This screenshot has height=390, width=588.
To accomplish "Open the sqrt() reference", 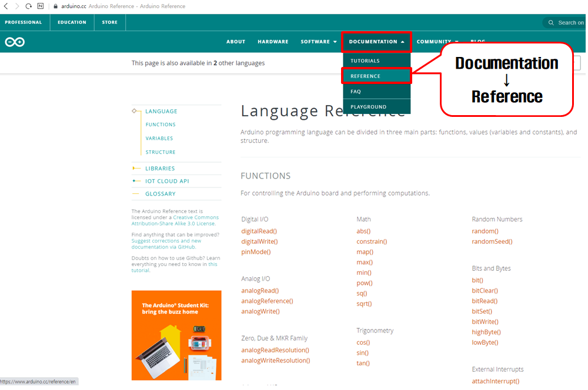I will [x=364, y=304].
